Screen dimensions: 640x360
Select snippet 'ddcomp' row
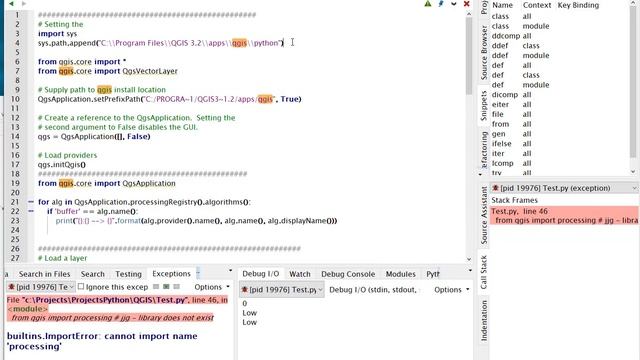560,36
